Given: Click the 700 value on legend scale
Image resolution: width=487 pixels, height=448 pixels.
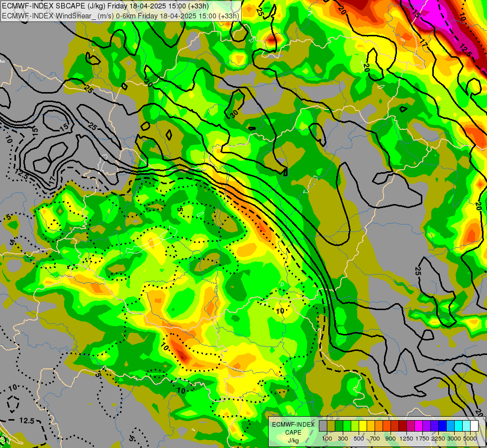Looking at the screenshot, I should 375,439.
